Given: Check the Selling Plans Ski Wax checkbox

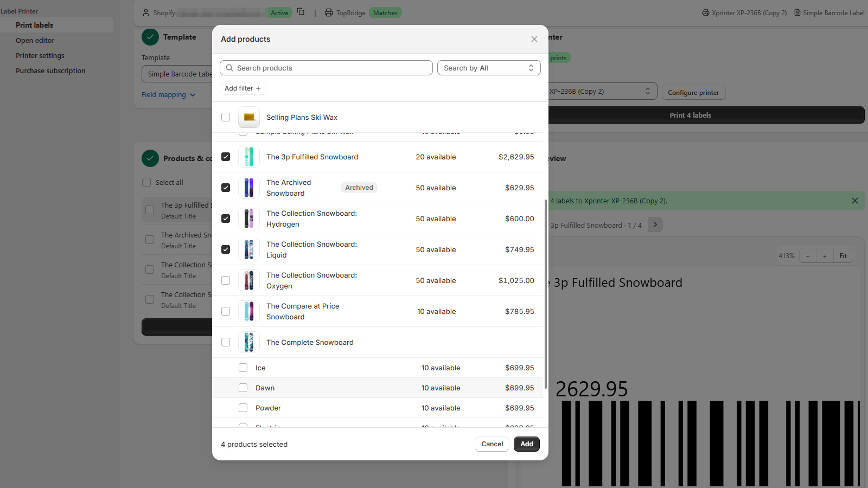Looking at the screenshot, I should pos(226,117).
